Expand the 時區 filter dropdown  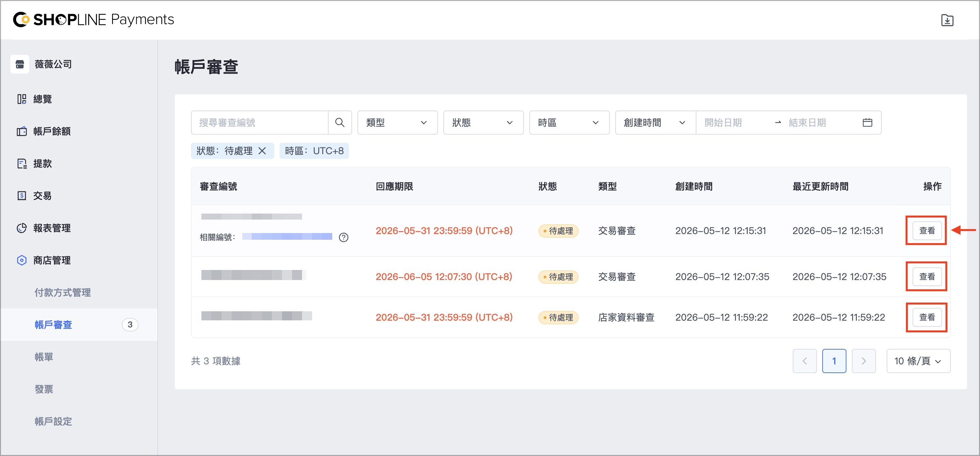coord(569,123)
